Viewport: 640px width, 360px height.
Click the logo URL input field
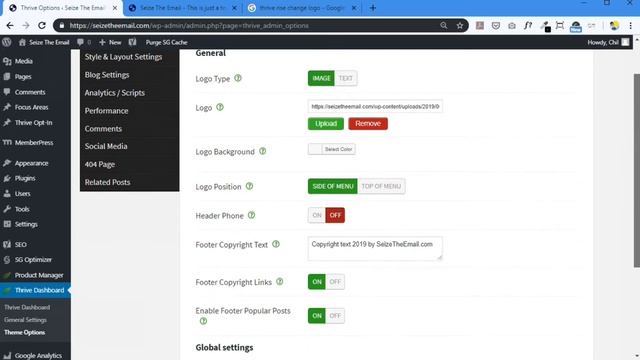pos(375,106)
